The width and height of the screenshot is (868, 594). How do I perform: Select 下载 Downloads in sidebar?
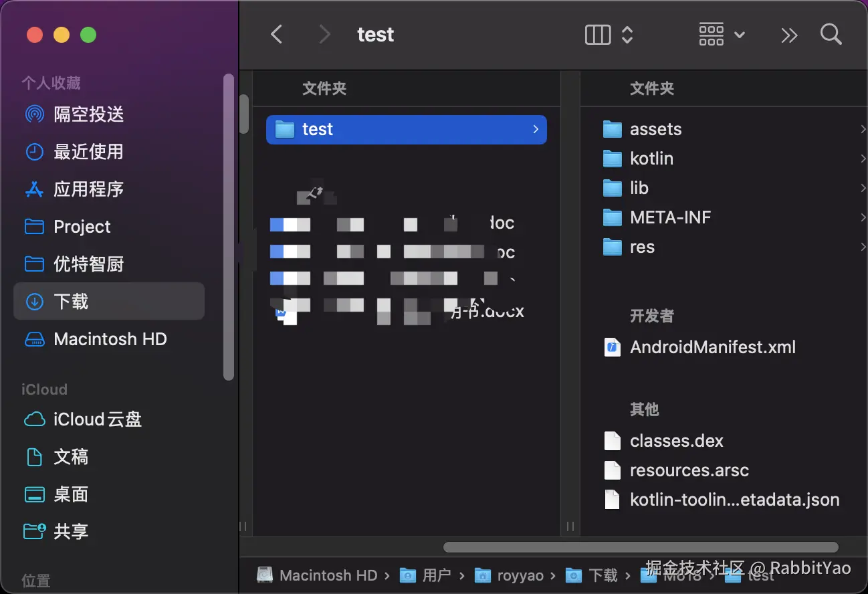109,301
